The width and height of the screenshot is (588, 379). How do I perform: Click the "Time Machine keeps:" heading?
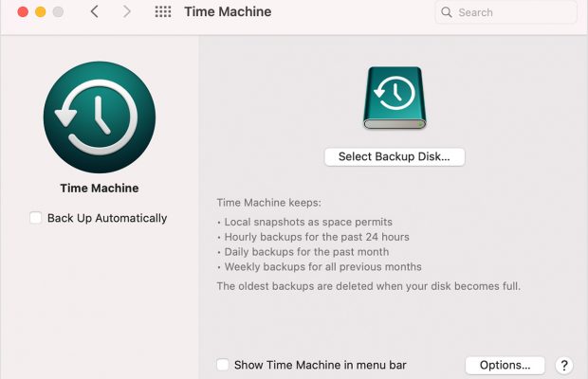(269, 202)
